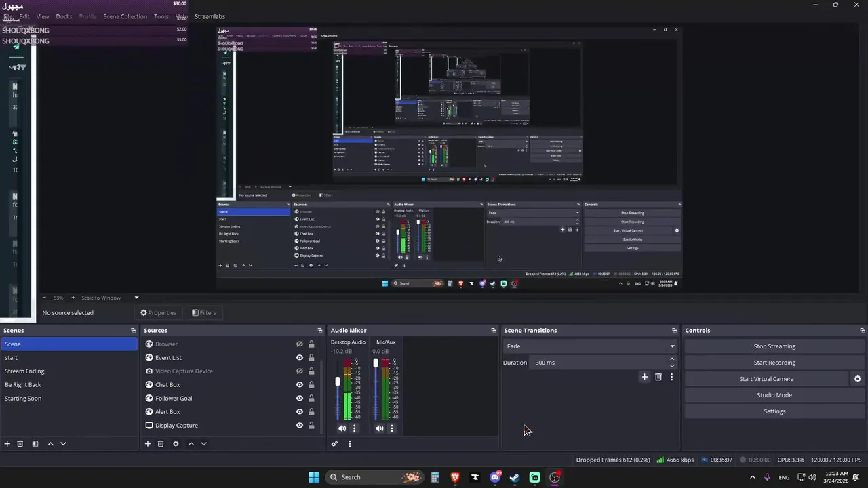868x488 pixels.
Task: Float the Scenes dock with its pop-out icon
Action: coord(133,331)
